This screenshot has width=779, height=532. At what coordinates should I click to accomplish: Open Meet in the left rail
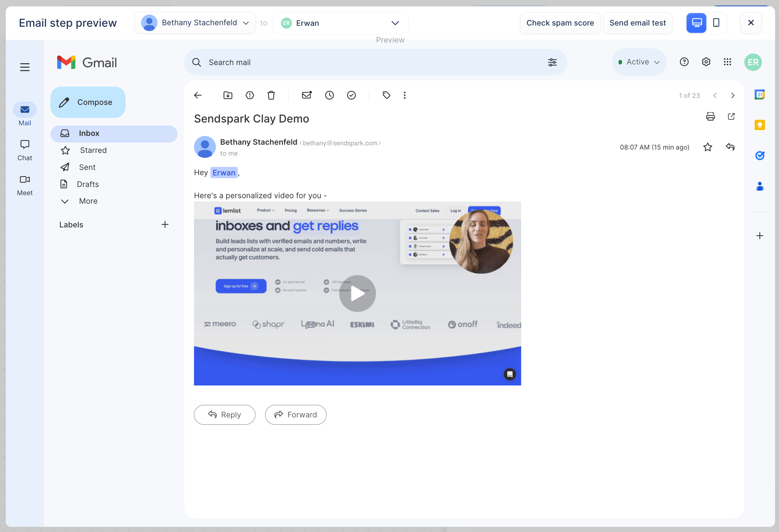pyautogui.click(x=25, y=186)
